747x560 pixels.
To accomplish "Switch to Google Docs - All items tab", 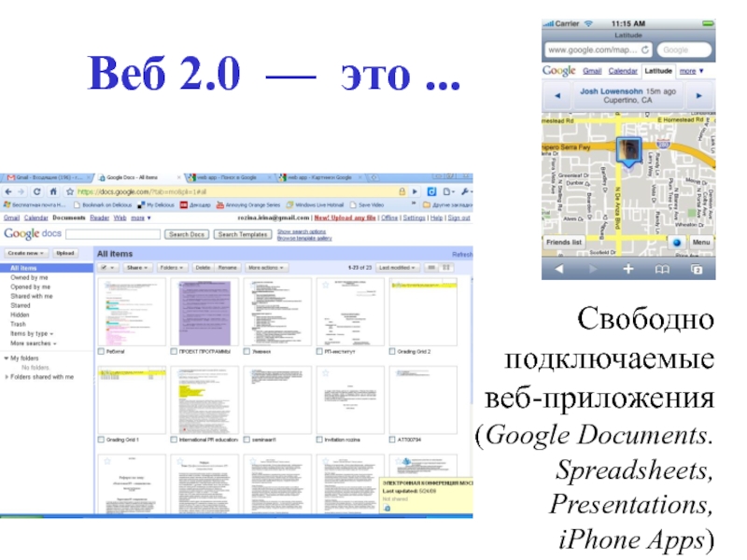I will coord(138,177).
